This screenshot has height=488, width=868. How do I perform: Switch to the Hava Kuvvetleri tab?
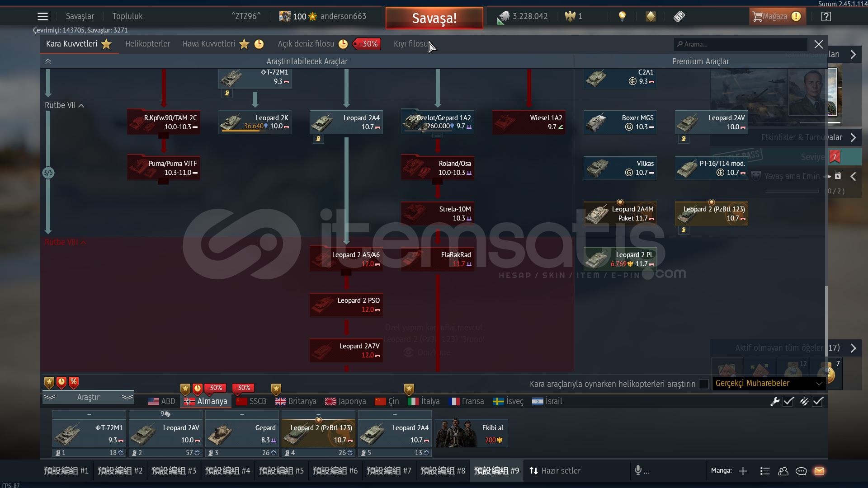[209, 44]
